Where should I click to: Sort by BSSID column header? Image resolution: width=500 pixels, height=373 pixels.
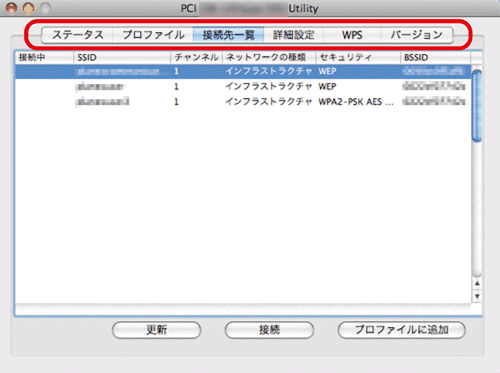(x=435, y=57)
